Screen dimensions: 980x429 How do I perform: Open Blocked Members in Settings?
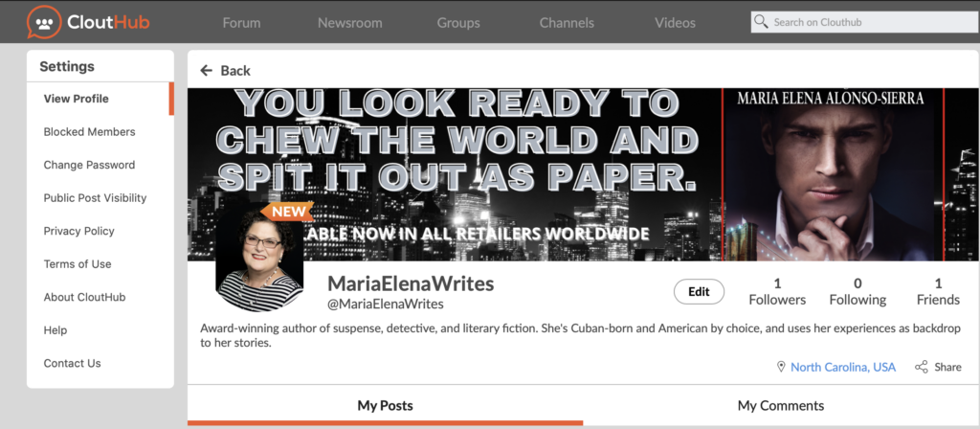pyautogui.click(x=89, y=132)
